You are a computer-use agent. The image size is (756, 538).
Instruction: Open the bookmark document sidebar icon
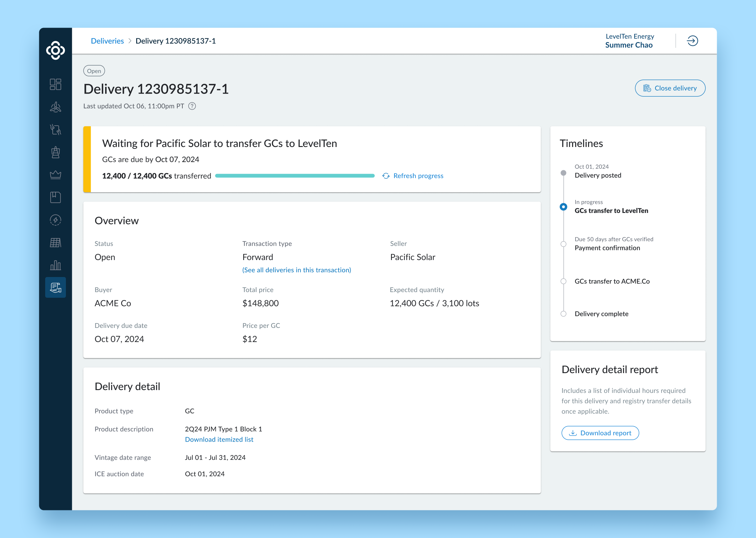pos(55,197)
